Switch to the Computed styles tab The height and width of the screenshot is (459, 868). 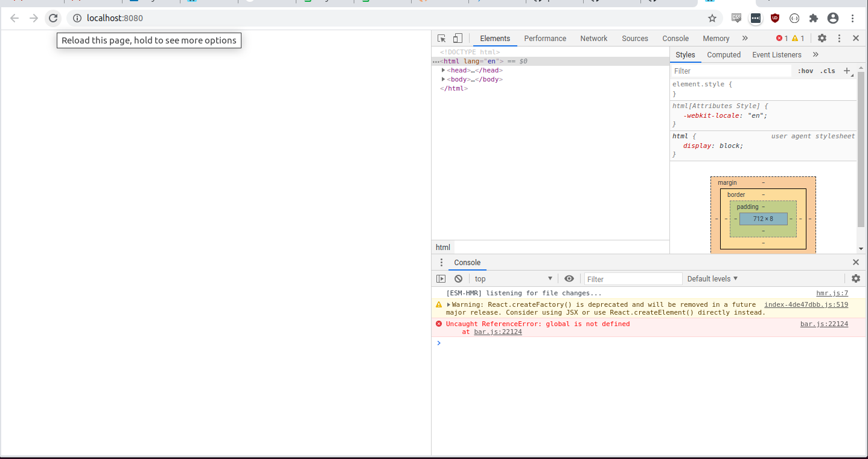point(723,54)
